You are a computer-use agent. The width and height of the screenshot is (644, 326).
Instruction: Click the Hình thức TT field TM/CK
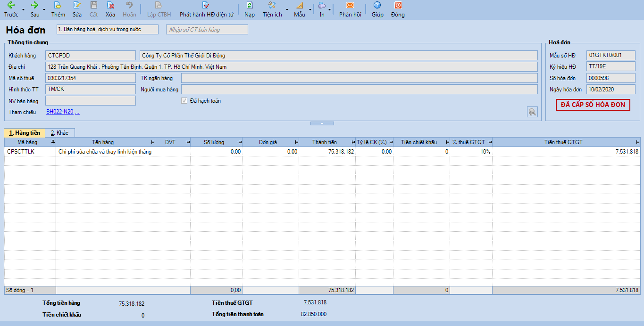tap(91, 89)
